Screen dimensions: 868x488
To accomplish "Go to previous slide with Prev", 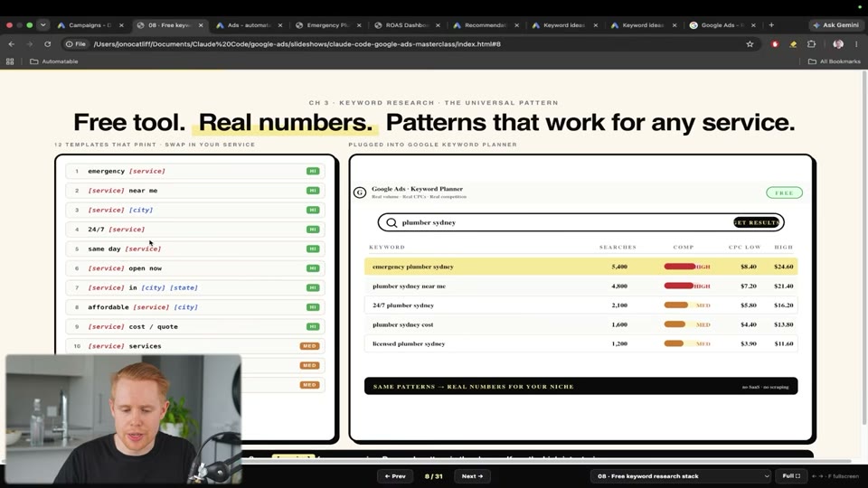I will click(x=395, y=476).
